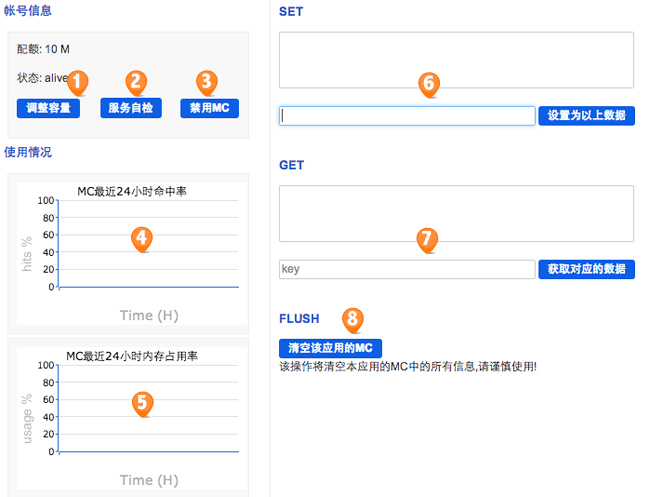Click orange marker number 6

pyautogui.click(x=428, y=83)
